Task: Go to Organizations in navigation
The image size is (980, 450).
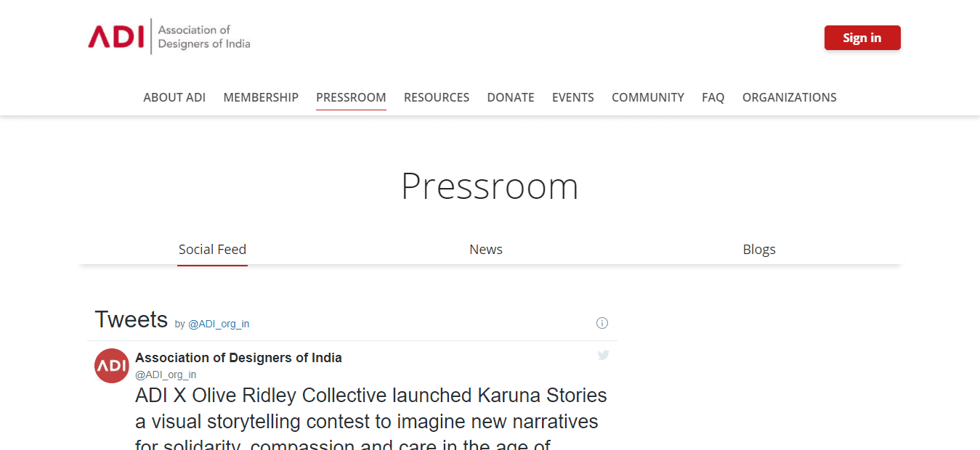Action: tap(790, 97)
